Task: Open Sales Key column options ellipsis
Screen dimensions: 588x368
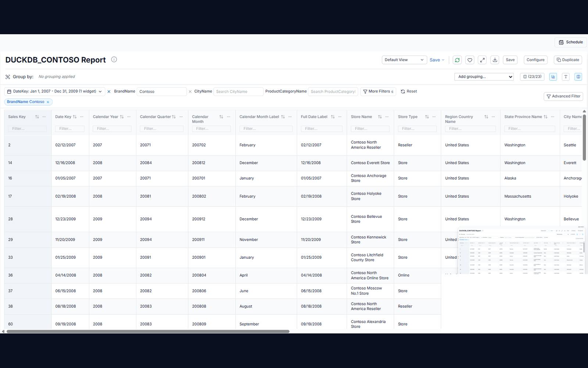Action: [x=44, y=117]
